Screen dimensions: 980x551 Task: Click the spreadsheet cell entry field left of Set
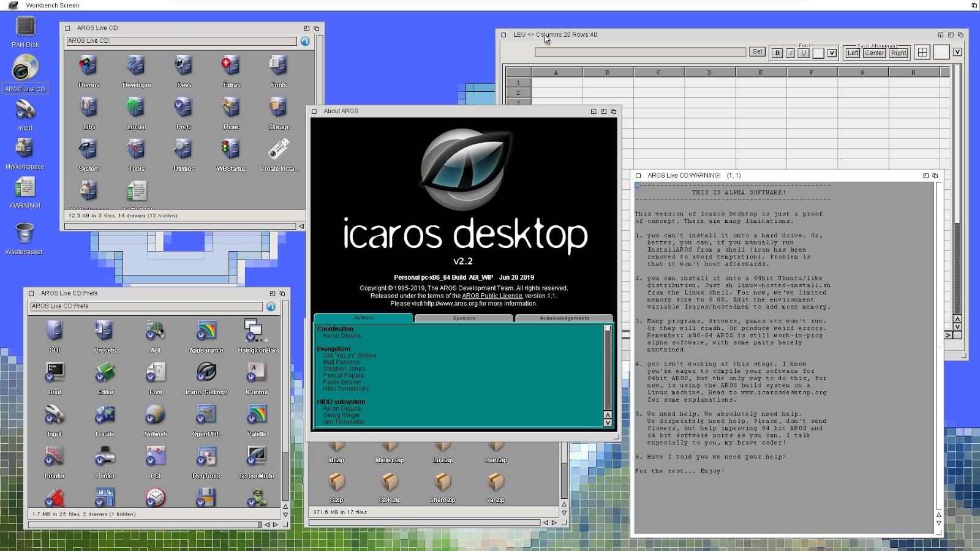click(640, 52)
